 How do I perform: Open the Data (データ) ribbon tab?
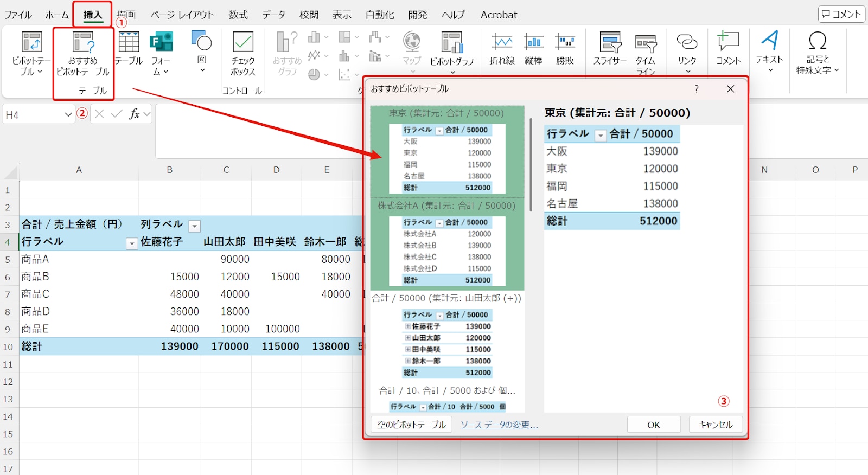coord(273,15)
